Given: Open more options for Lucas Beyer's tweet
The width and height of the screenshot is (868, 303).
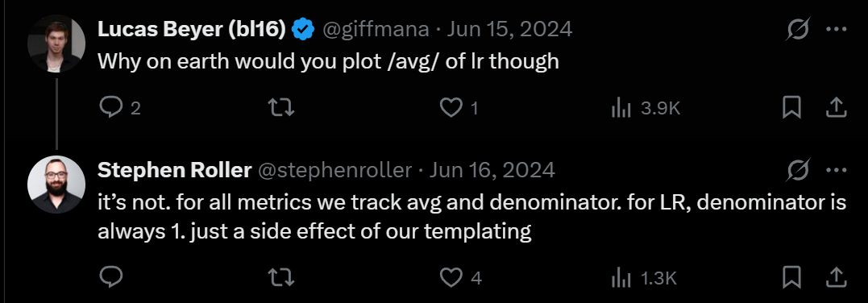Looking at the screenshot, I should coord(836,29).
